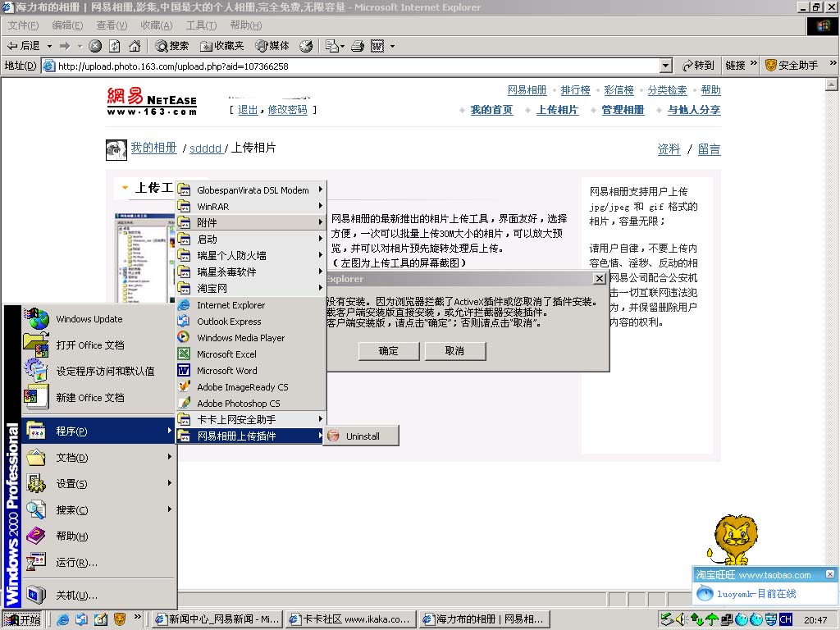Click the Edit with Word toolbar icon
Screen dimensions: 840x630
377,46
